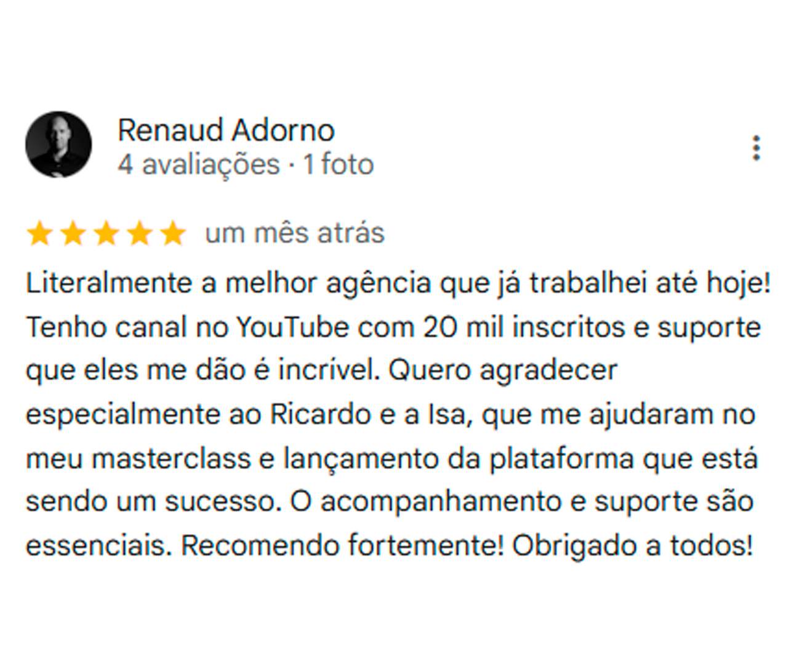Click the 'um mês atrás' timestamp
The image size is (794, 672).
[x=295, y=233]
